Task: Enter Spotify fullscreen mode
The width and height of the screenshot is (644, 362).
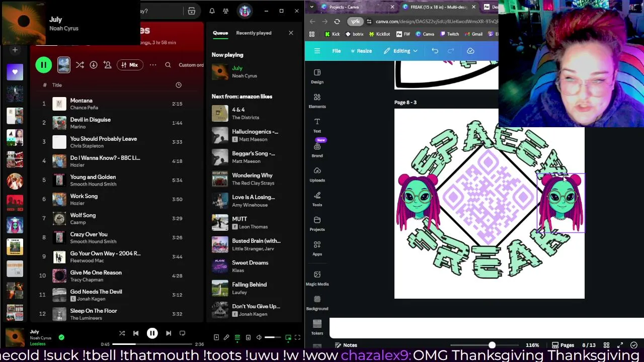Action: pyautogui.click(x=297, y=337)
